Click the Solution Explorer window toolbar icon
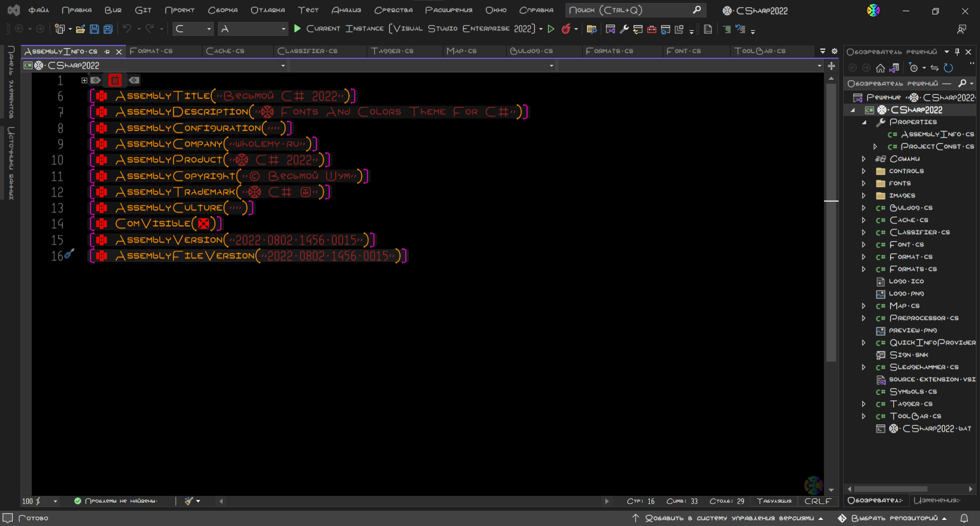This screenshot has height=526, width=980. point(610,29)
